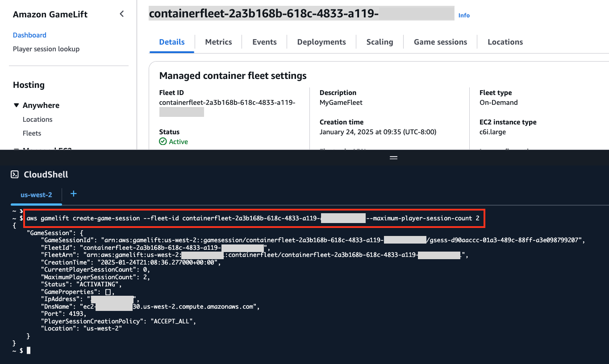Click the CloudShell terminal icon
Image resolution: width=609 pixels, height=364 pixels.
14,174
